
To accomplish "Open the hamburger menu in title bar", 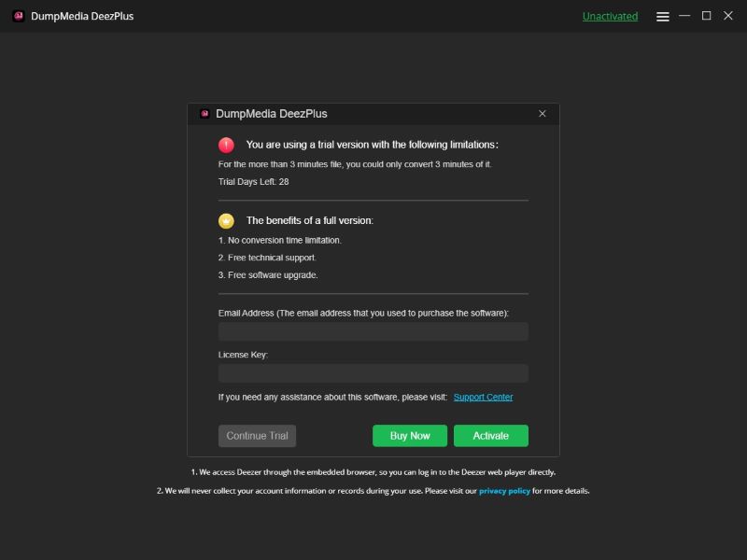I will (x=662, y=17).
